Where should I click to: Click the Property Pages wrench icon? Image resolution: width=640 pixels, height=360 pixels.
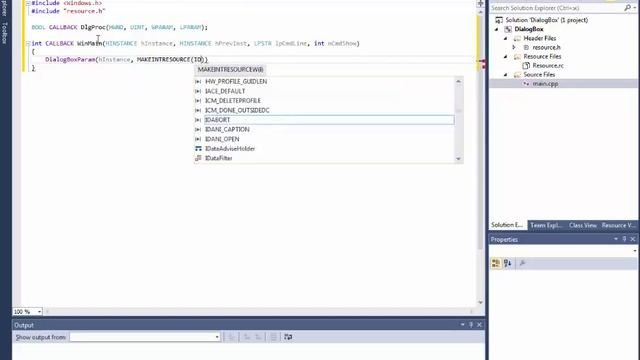tap(522, 264)
